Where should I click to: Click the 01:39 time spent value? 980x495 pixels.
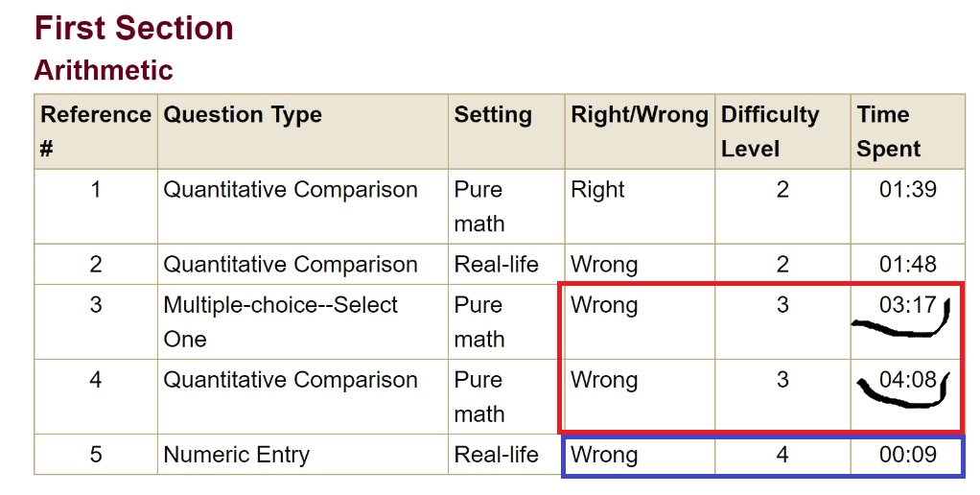907,190
